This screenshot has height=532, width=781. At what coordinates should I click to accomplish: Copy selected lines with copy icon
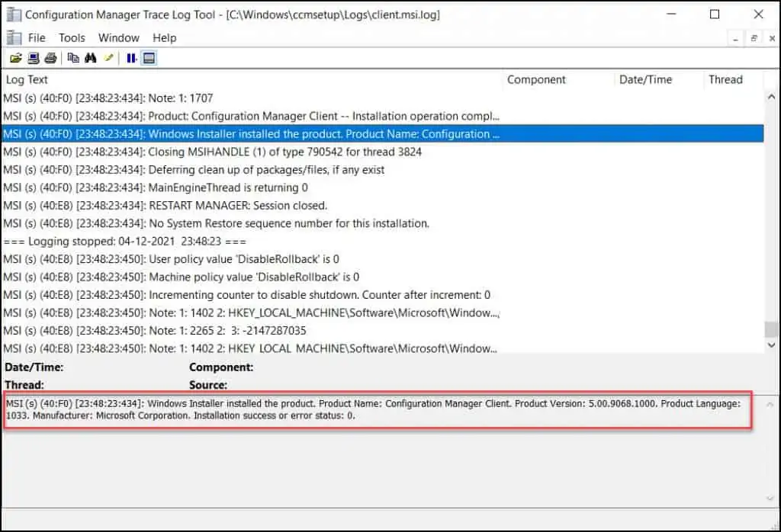73,58
